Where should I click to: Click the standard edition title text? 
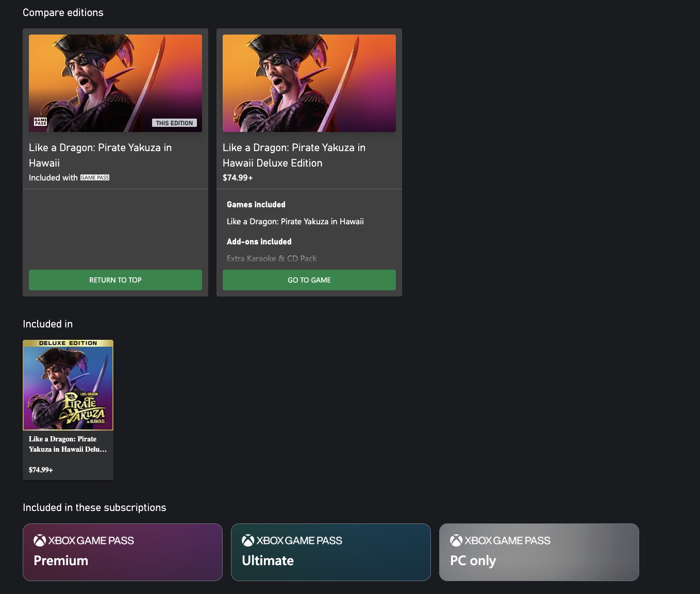point(100,155)
